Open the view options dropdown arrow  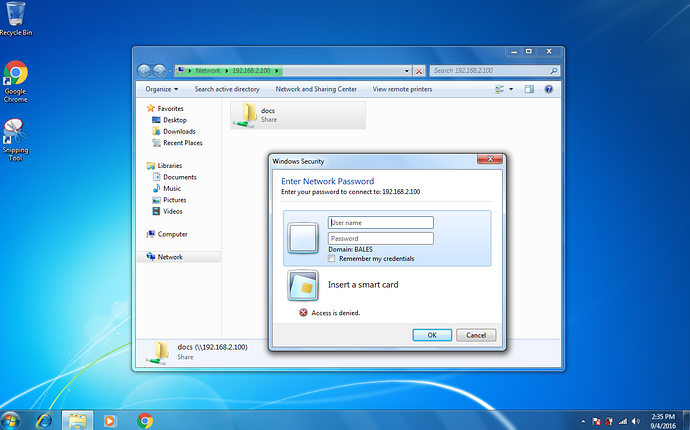(x=511, y=89)
